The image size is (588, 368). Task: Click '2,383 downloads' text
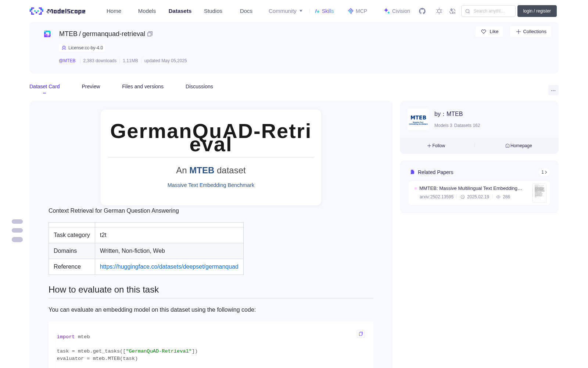click(100, 61)
